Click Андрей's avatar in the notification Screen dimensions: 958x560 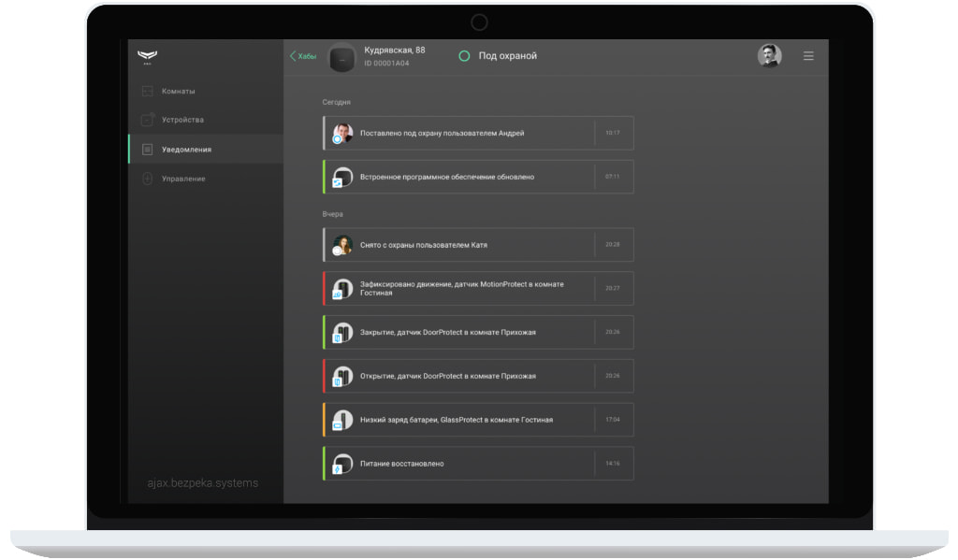342,133
